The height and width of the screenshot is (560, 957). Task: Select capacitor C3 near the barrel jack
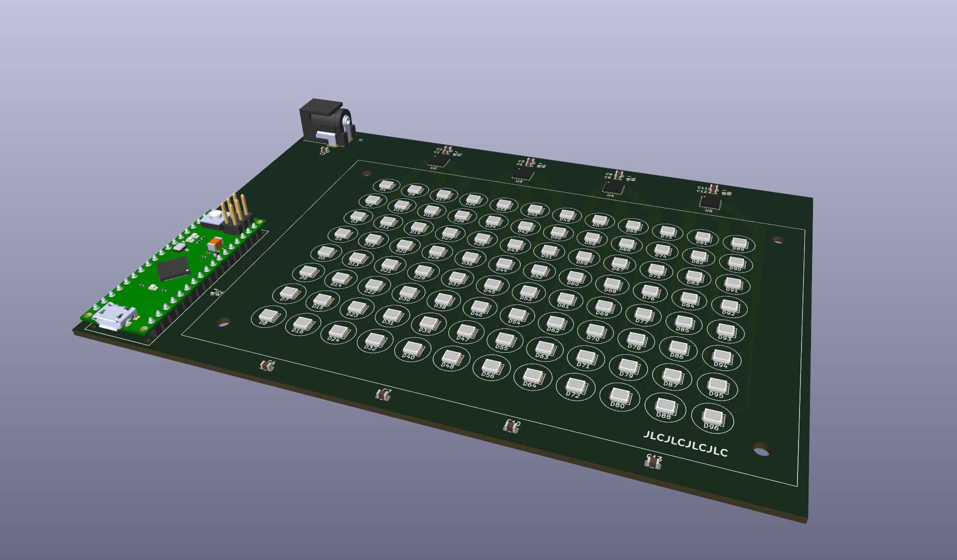(x=324, y=149)
